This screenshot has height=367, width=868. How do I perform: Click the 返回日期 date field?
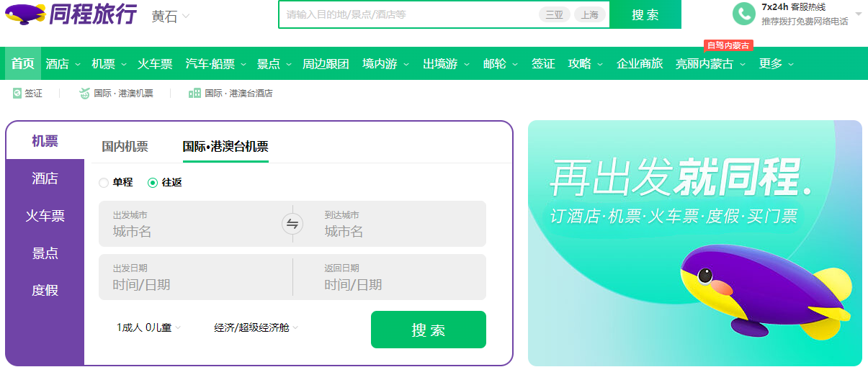coord(390,277)
